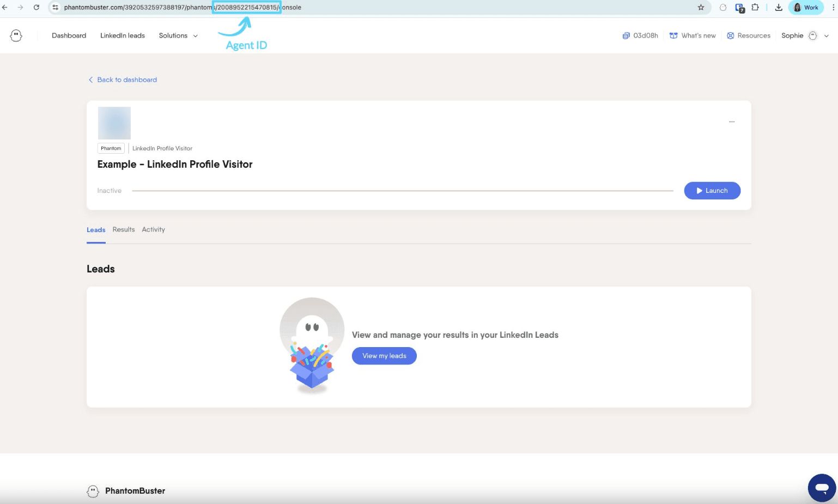Open site information icon in address bar
Image resolution: width=838 pixels, height=504 pixels.
[x=55, y=7]
